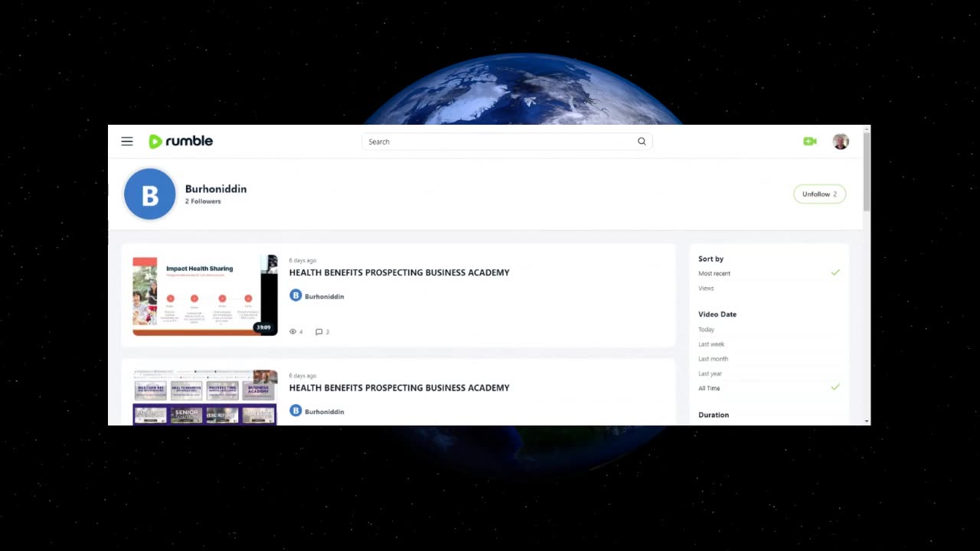
Task: Filter video date to Last year
Action: point(710,373)
